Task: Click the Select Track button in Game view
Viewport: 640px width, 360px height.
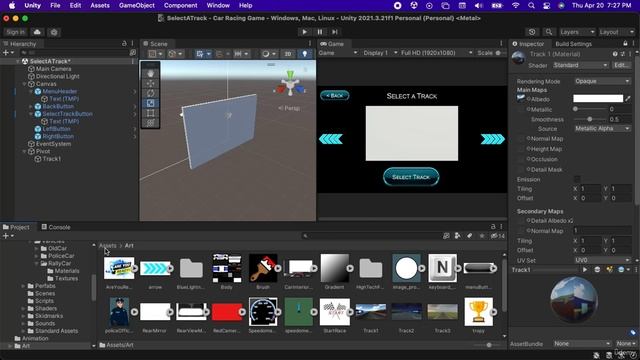Action: (x=411, y=177)
